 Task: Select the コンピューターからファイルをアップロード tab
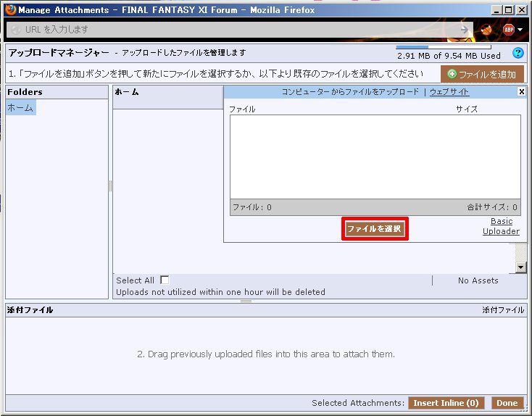(350, 92)
